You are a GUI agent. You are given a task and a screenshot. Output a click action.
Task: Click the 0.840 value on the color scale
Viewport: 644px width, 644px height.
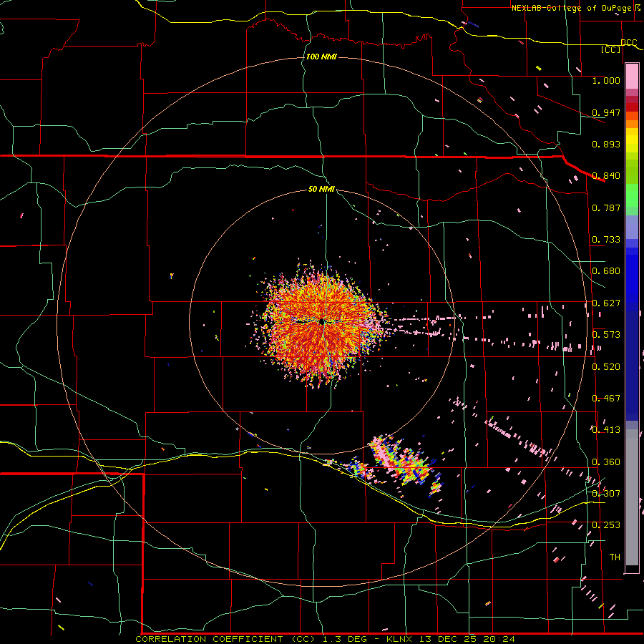(606, 176)
